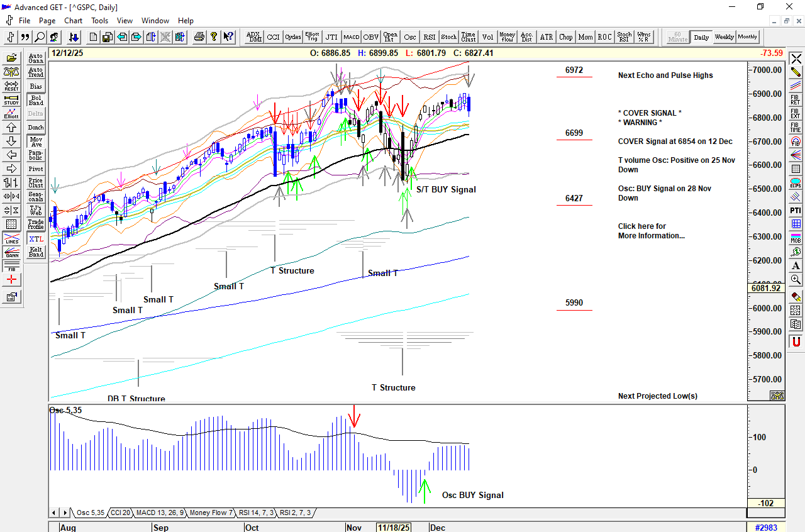The image size is (805, 532).
Task: Select the MOB make-or-break tool
Action: [x=796, y=238]
